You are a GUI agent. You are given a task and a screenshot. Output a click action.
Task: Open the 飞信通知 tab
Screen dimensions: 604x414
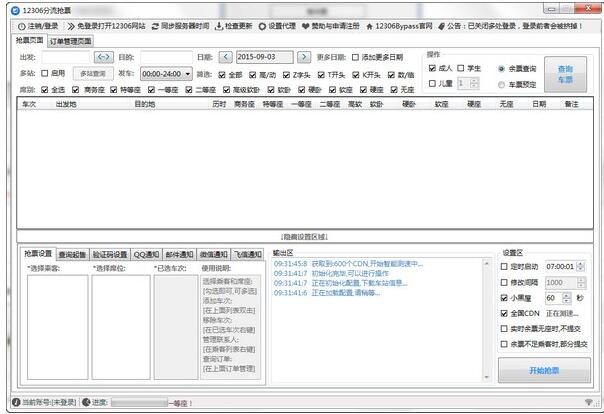248,255
